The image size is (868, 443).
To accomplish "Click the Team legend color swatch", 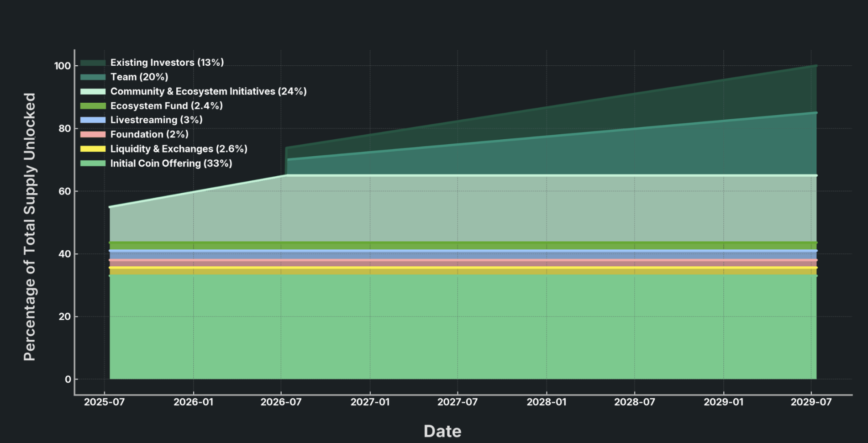I will tap(93, 77).
